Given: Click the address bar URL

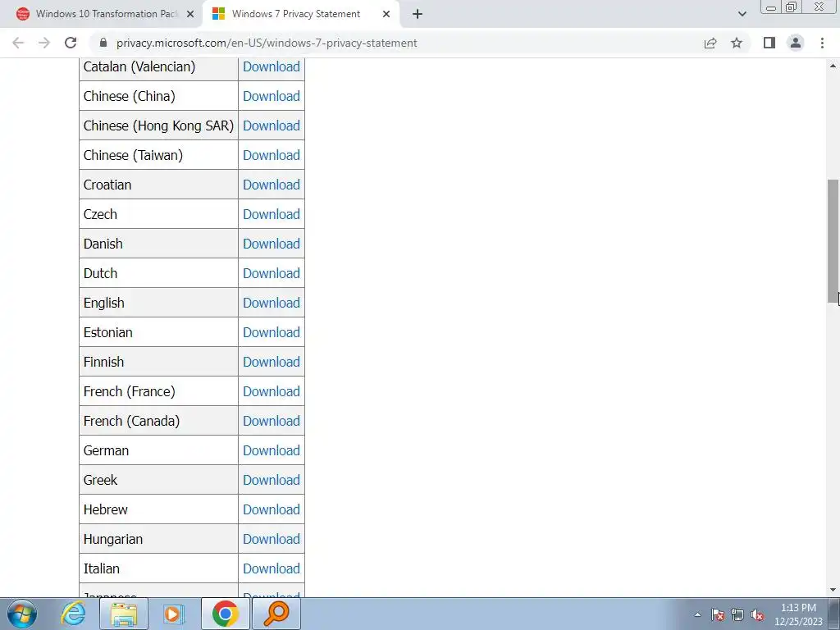Looking at the screenshot, I should point(267,43).
